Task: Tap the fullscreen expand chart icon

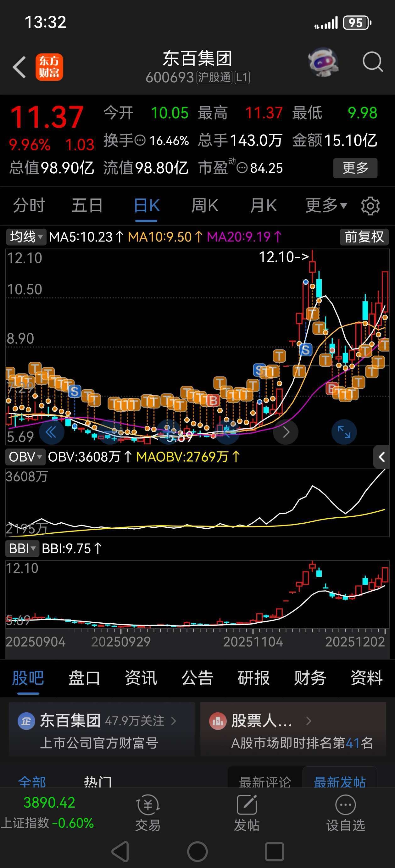Action: (x=344, y=432)
